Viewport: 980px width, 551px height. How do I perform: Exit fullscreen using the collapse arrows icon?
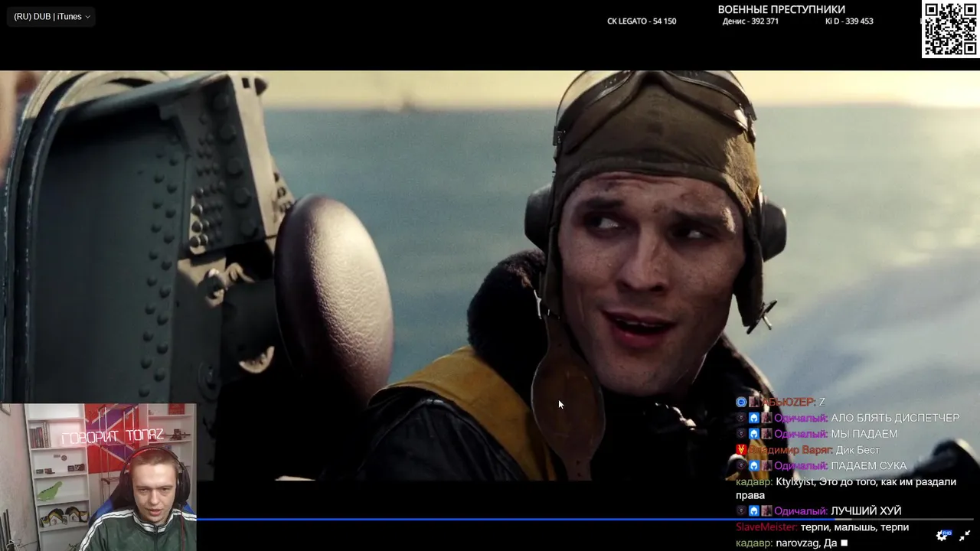965,536
